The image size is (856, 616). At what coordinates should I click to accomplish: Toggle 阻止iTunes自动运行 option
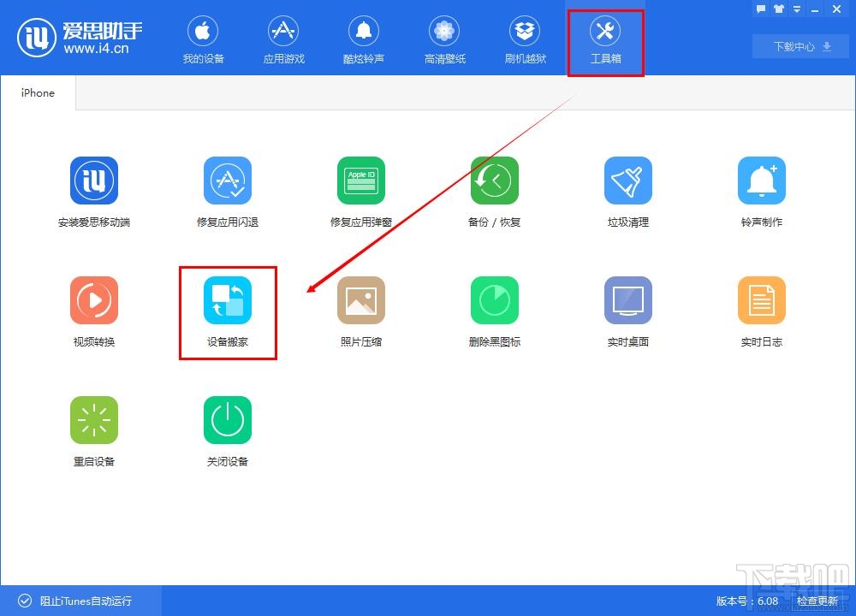(74, 601)
